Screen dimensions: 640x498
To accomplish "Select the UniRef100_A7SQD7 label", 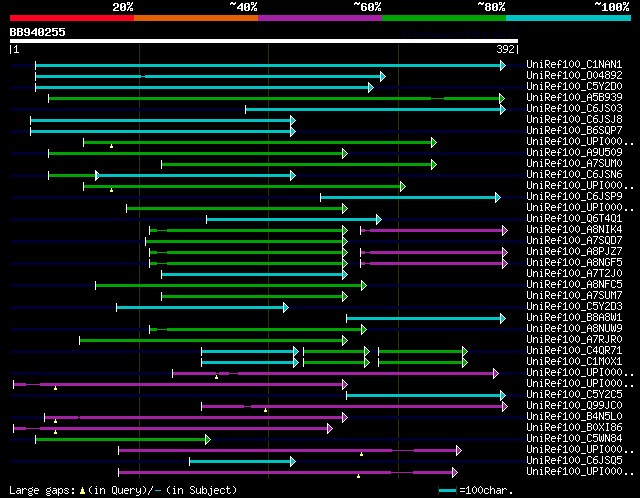I will click(x=574, y=240).
